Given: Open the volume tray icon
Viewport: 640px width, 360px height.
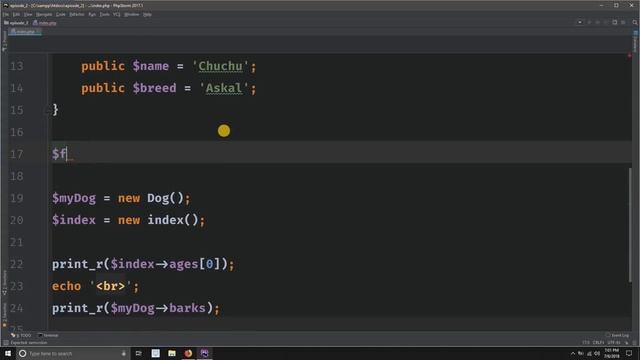Looking at the screenshot, I should [x=597, y=353].
